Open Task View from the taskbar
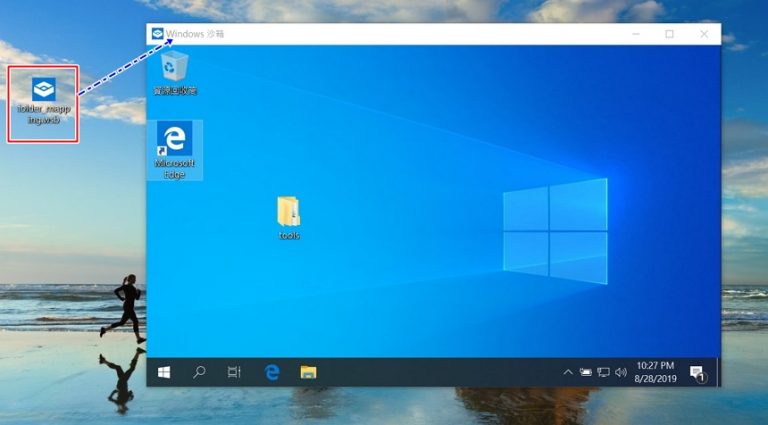The image size is (768, 425). click(234, 372)
